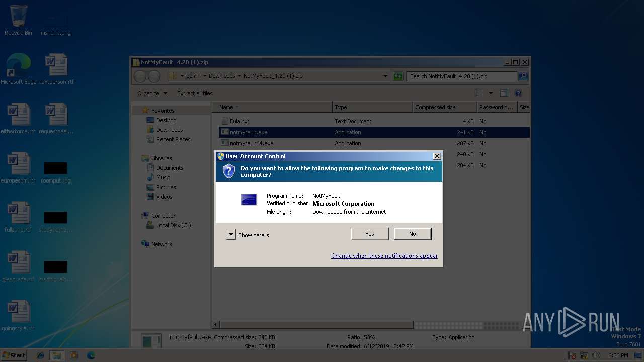
Task: Open the Start menu
Action: pos(14,355)
